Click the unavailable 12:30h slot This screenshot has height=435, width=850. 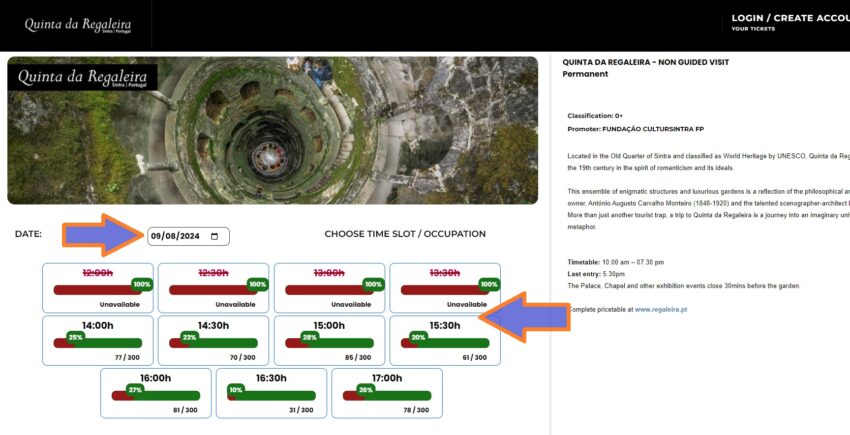click(x=213, y=288)
